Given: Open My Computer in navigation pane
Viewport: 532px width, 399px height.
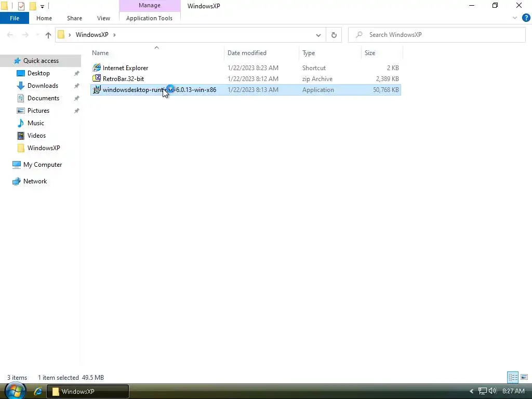Looking at the screenshot, I should 43,165.
